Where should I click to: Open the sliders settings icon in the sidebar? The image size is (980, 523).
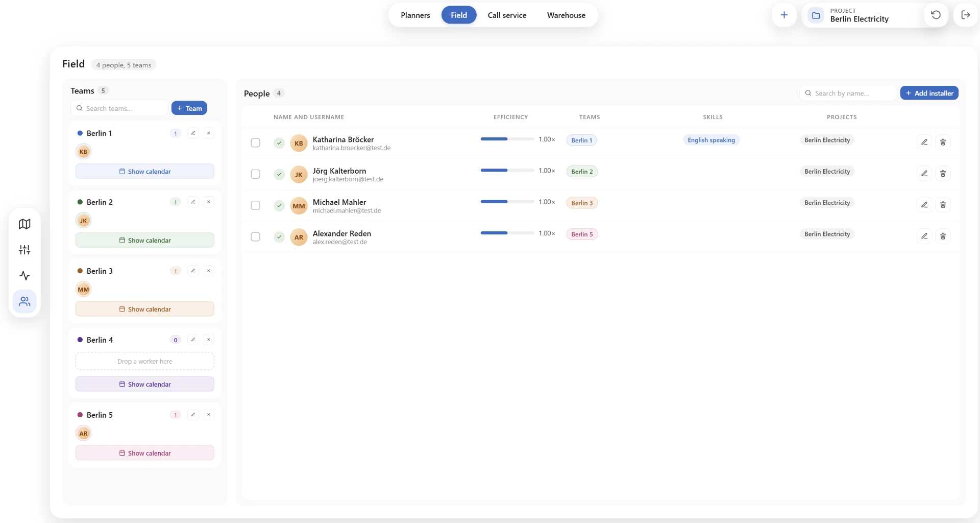(24, 250)
